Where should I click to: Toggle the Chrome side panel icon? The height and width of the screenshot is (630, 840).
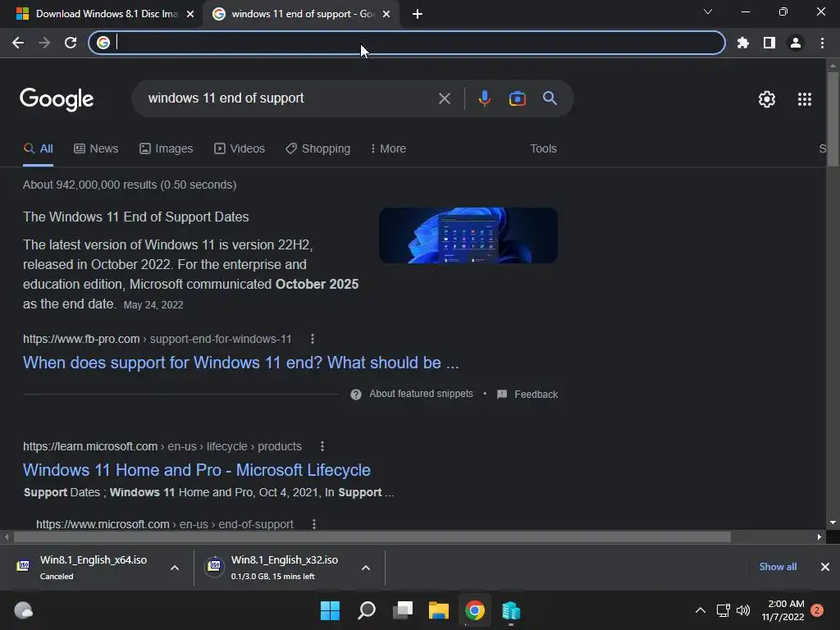769,43
